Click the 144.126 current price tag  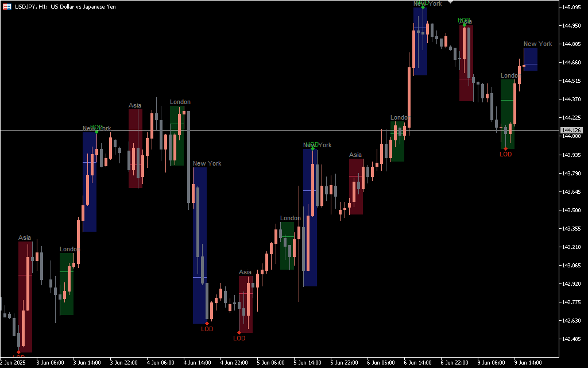pos(572,131)
